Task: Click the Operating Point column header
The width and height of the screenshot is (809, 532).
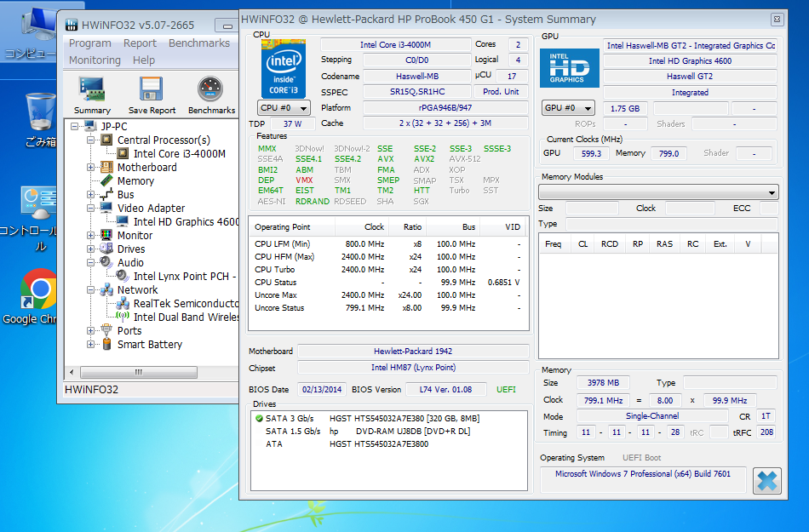Action: [x=292, y=226]
